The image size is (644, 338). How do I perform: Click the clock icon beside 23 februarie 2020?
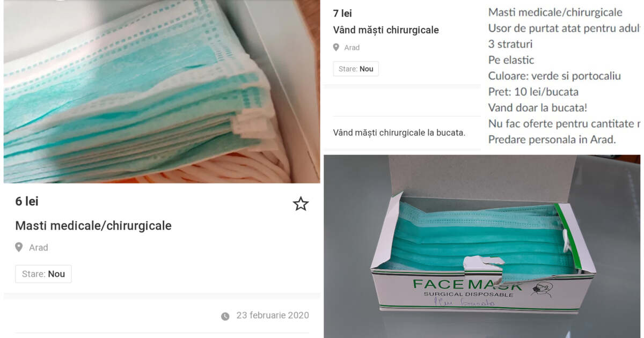click(x=225, y=316)
